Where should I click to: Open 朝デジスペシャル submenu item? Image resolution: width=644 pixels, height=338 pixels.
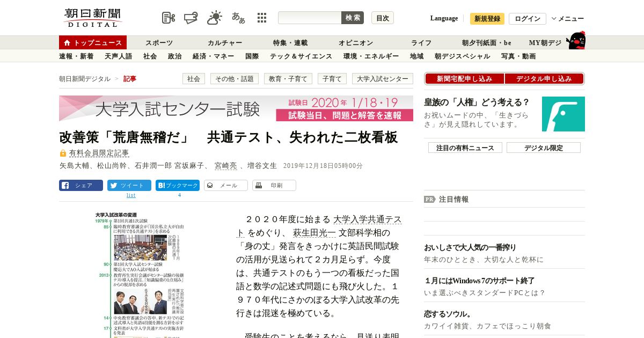tap(462, 56)
